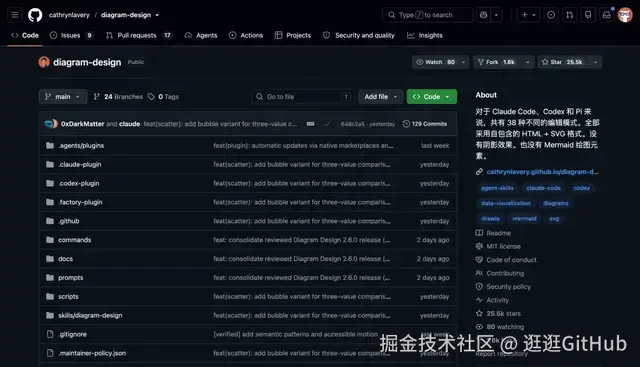Screen dimensions: 640x367
Task: Watch the repository with the Watch button
Action: point(435,62)
